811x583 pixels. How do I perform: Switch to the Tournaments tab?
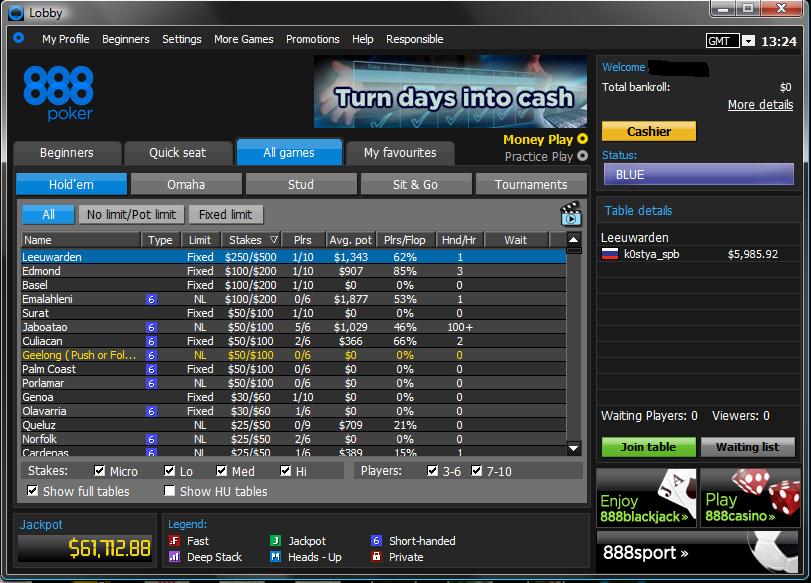[531, 185]
